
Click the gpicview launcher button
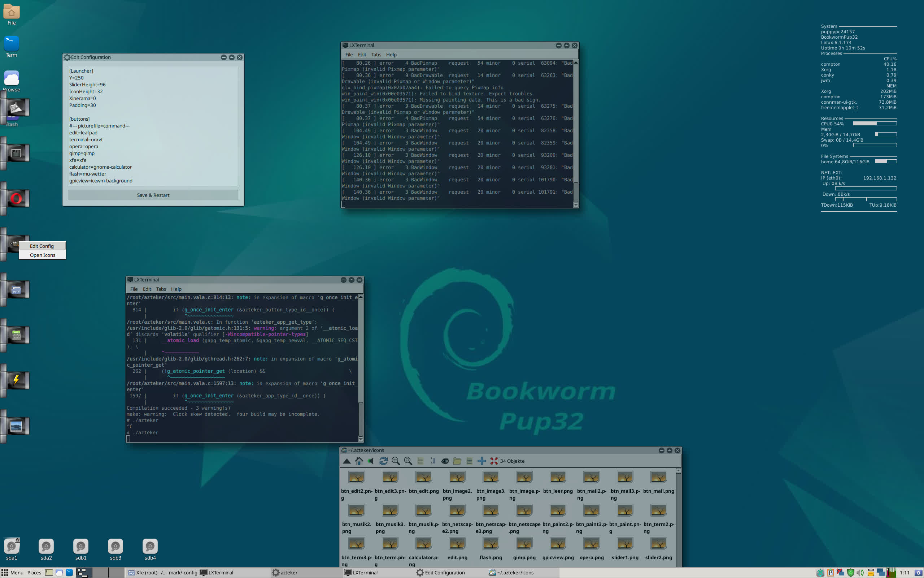(16, 426)
